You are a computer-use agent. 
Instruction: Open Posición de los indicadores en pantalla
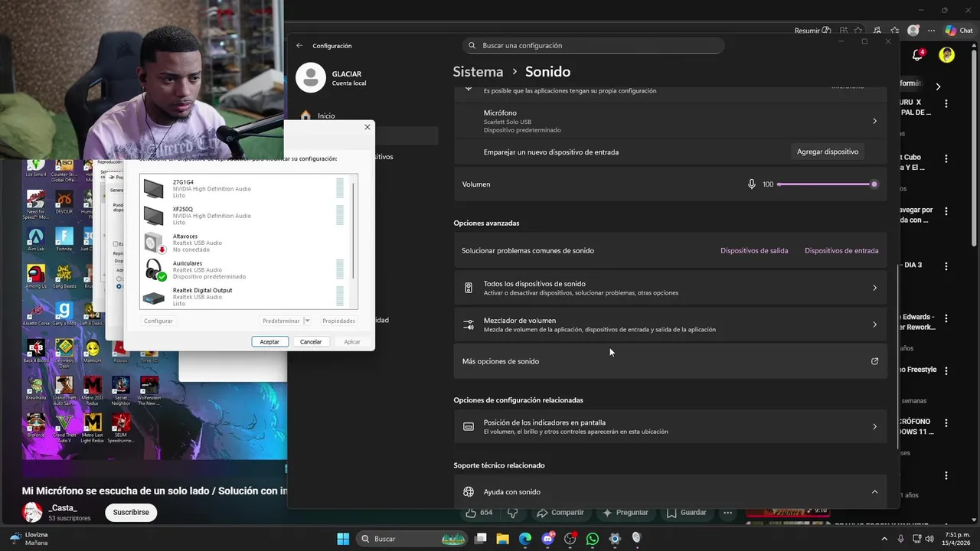(670, 426)
